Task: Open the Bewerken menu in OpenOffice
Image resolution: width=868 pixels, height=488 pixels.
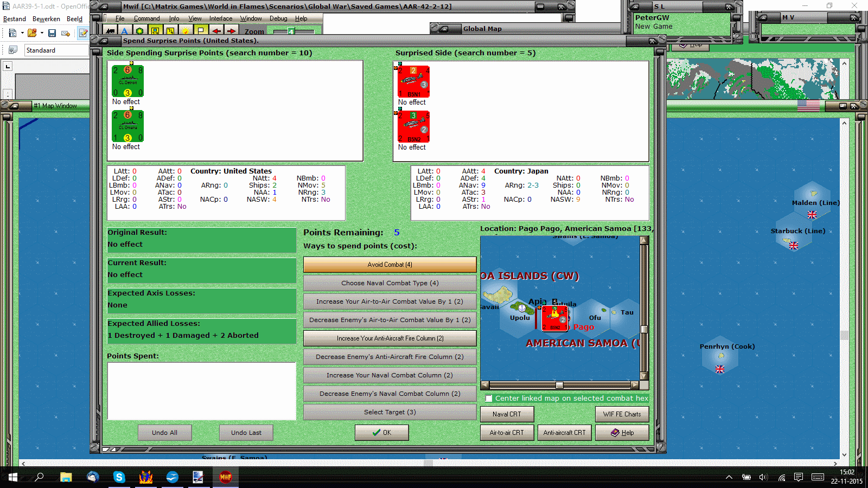Action: pos(46,19)
